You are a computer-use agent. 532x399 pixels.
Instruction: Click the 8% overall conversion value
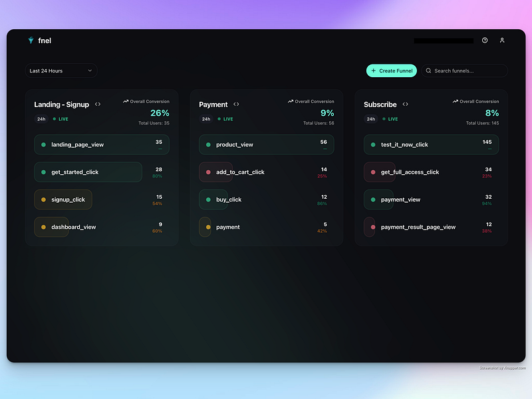click(x=492, y=113)
